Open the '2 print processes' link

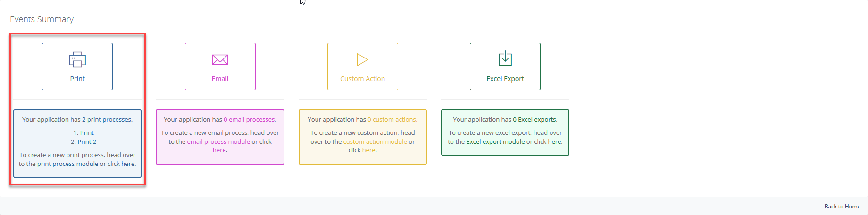[x=107, y=120]
